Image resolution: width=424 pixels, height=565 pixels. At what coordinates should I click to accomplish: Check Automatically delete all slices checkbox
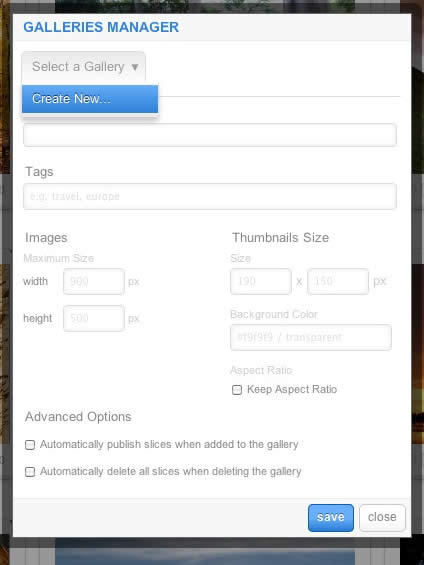[30, 472]
